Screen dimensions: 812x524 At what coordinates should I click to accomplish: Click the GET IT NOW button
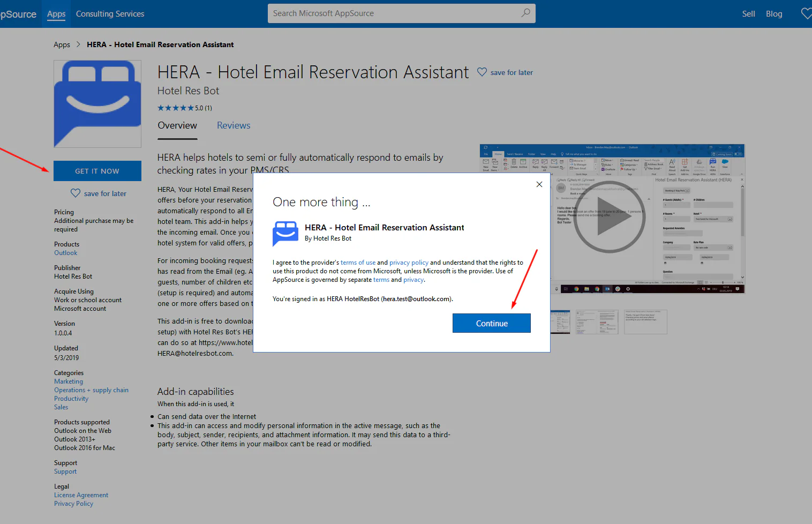pyautogui.click(x=97, y=171)
